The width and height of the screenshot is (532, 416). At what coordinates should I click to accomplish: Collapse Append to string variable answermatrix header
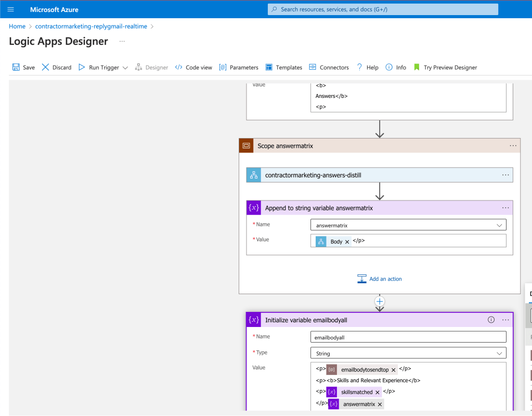[380, 208]
